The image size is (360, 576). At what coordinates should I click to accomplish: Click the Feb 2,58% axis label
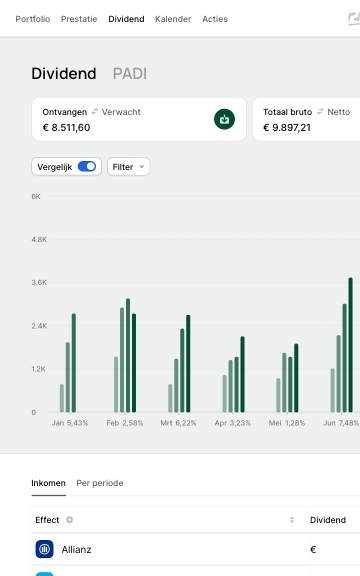[x=125, y=423]
